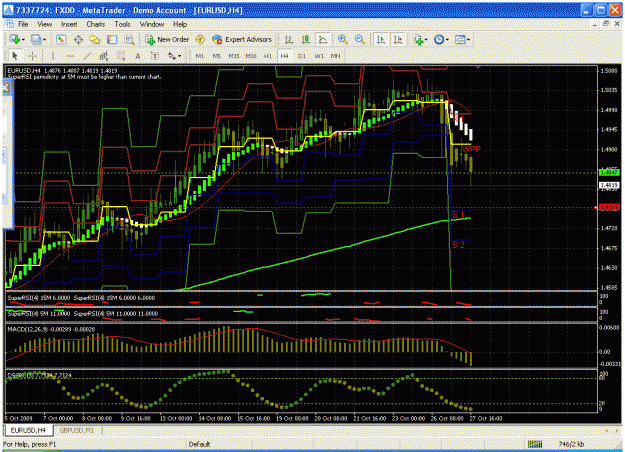Image resolution: width=625 pixels, height=452 pixels.
Task: Click the New Order button
Action: pyautogui.click(x=167, y=39)
